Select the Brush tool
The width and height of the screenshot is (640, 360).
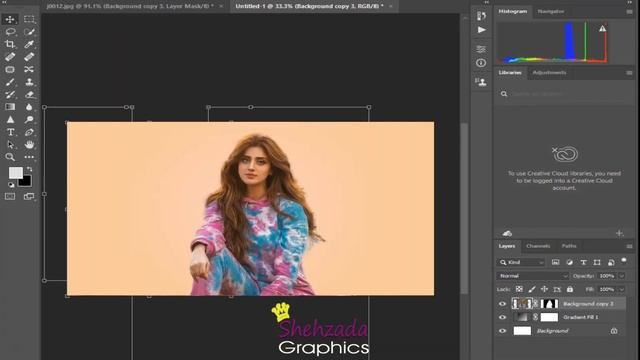[x=10, y=82]
